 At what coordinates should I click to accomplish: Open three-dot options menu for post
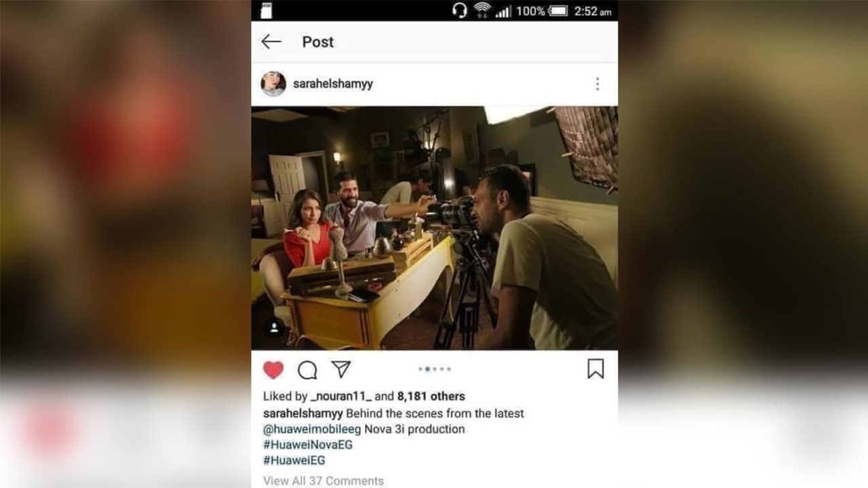[597, 84]
